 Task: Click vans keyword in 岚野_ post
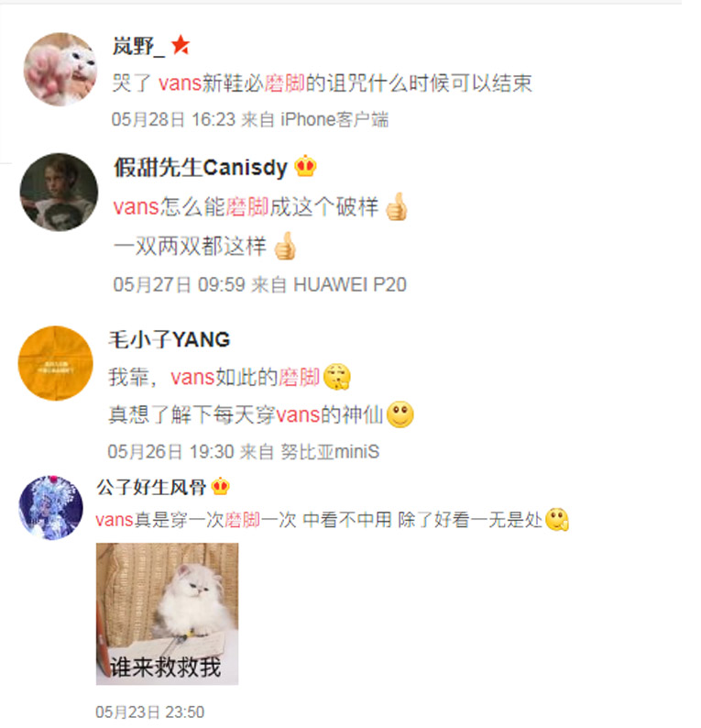(x=180, y=83)
